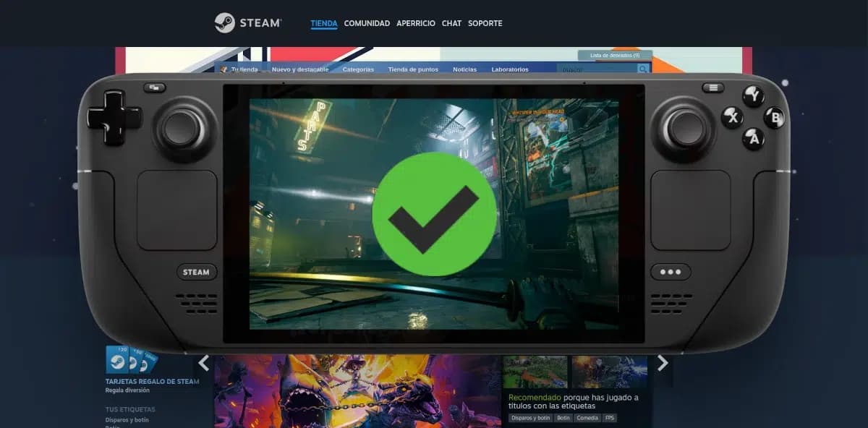Click the Steam Deck D-pad
This screenshot has height=428, width=868.
pos(114,118)
